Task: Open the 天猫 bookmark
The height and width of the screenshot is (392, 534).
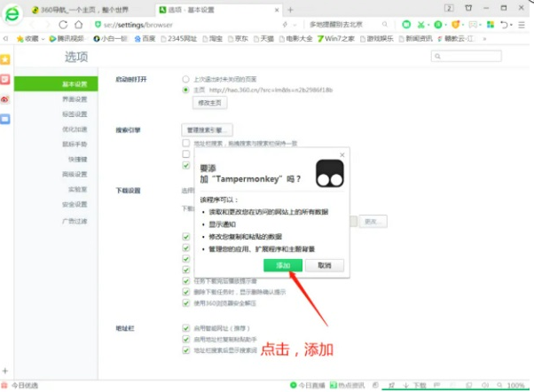Action: coord(264,38)
